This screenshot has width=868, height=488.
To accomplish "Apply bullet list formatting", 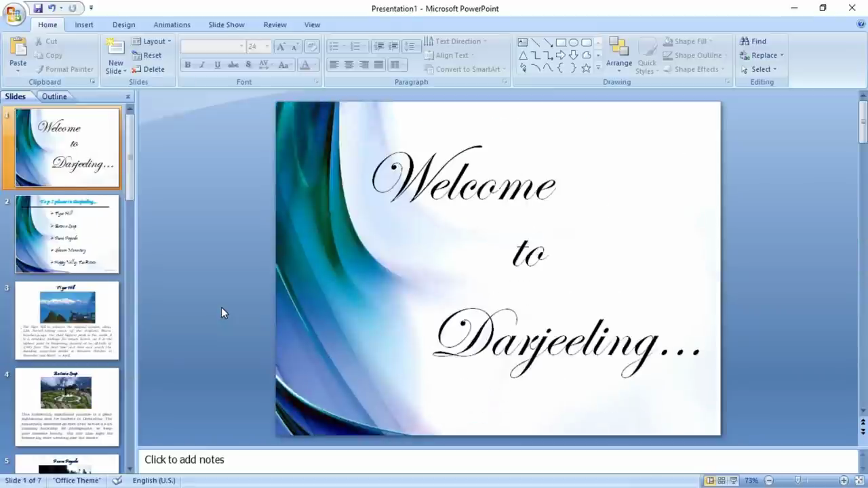I will [334, 46].
